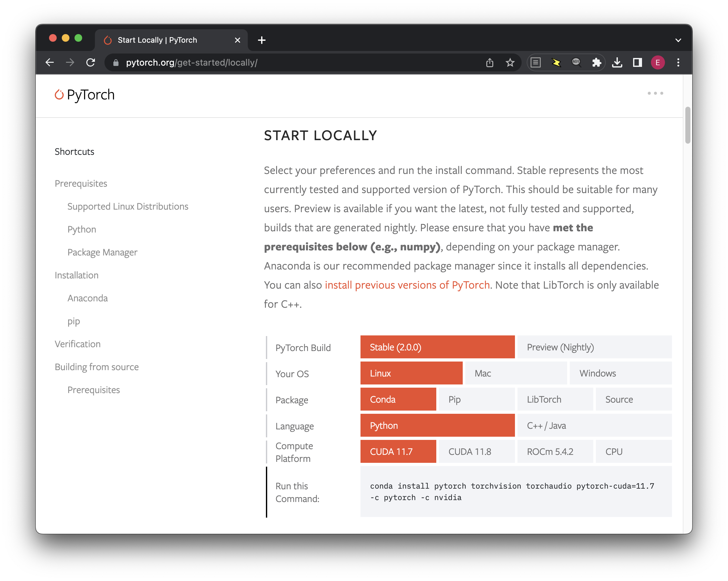
Task: Bookmark this page with the star icon
Action: tap(510, 62)
